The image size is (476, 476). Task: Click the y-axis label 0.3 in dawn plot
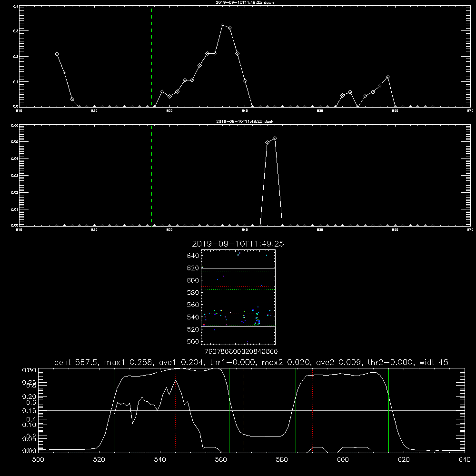(16, 31)
